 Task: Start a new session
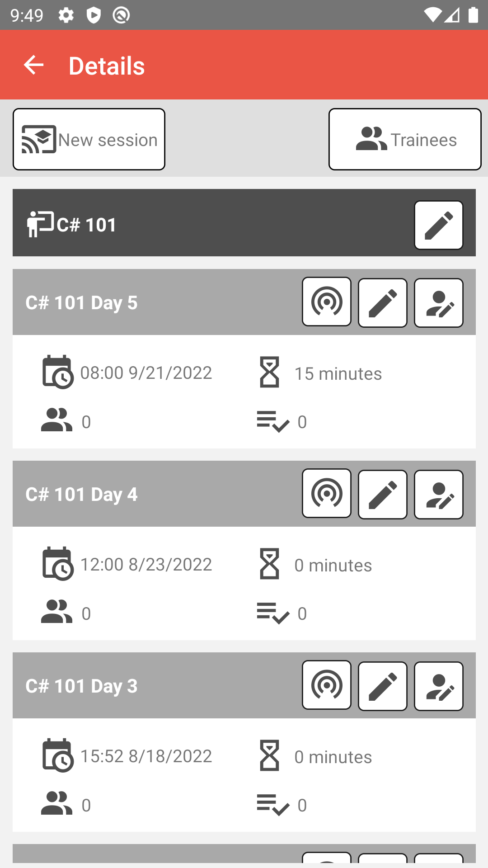click(89, 139)
